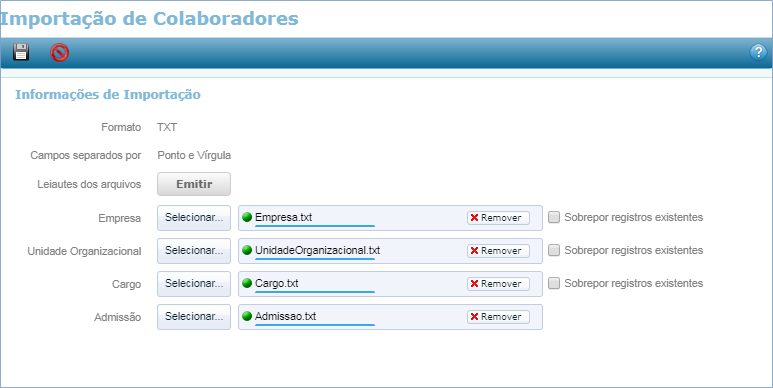773x388 pixels.
Task: Enable overwrite existing records for Empresa
Action: 554,217
